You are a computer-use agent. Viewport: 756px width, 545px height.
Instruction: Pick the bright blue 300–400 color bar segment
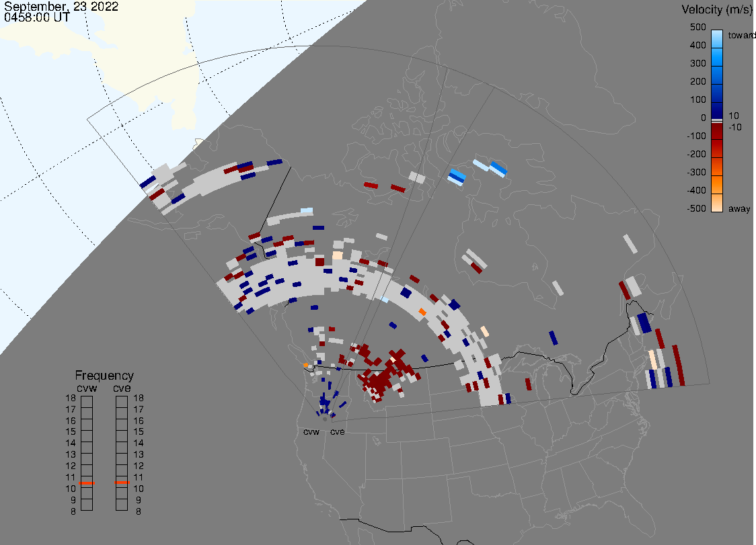(717, 57)
